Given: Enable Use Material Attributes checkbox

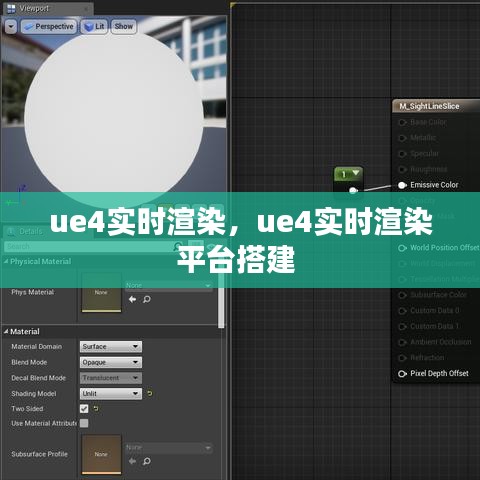Looking at the screenshot, I should pyautogui.click(x=84, y=423).
